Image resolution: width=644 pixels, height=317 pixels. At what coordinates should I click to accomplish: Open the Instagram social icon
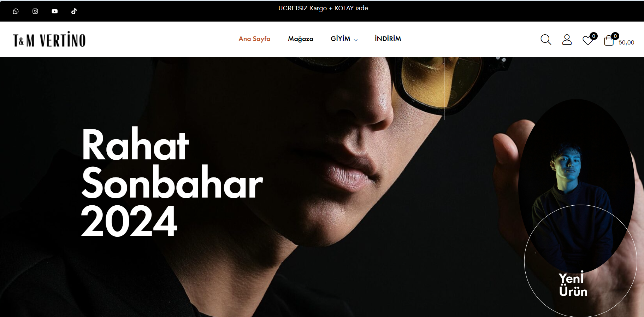(35, 11)
